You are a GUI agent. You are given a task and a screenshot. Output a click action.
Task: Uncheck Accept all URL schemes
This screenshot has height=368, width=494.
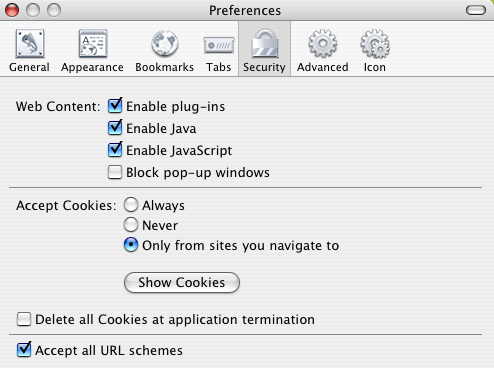(24, 350)
